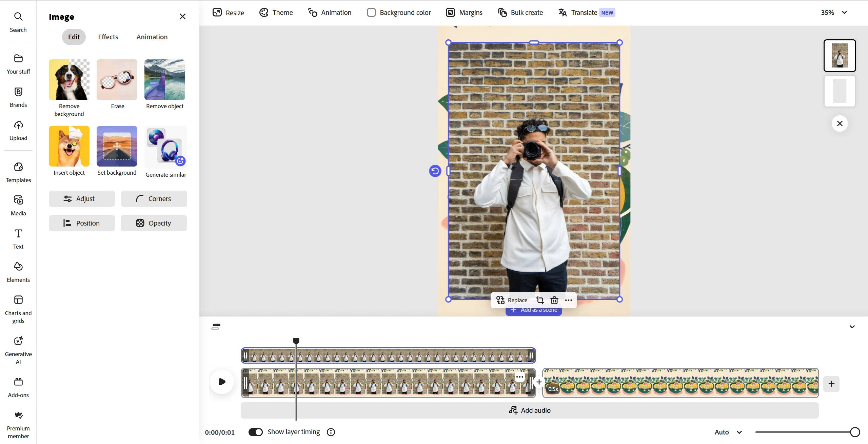Switch to the Effects tab
The width and height of the screenshot is (868, 444).
pyautogui.click(x=108, y=37)
